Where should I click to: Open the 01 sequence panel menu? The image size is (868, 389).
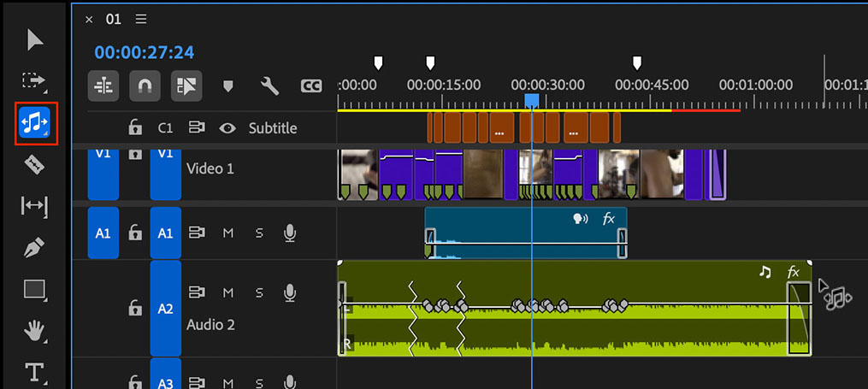[x=141, y=20]
